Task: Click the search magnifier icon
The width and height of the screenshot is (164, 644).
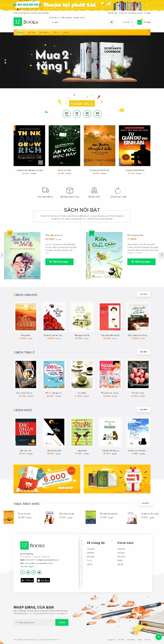Action: (x=111, y=22)
